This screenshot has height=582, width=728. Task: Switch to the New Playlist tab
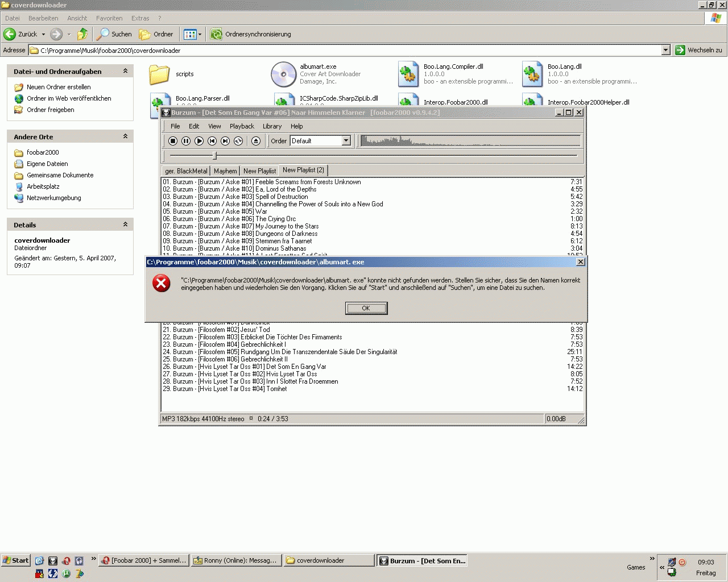(x=259, y=171)
